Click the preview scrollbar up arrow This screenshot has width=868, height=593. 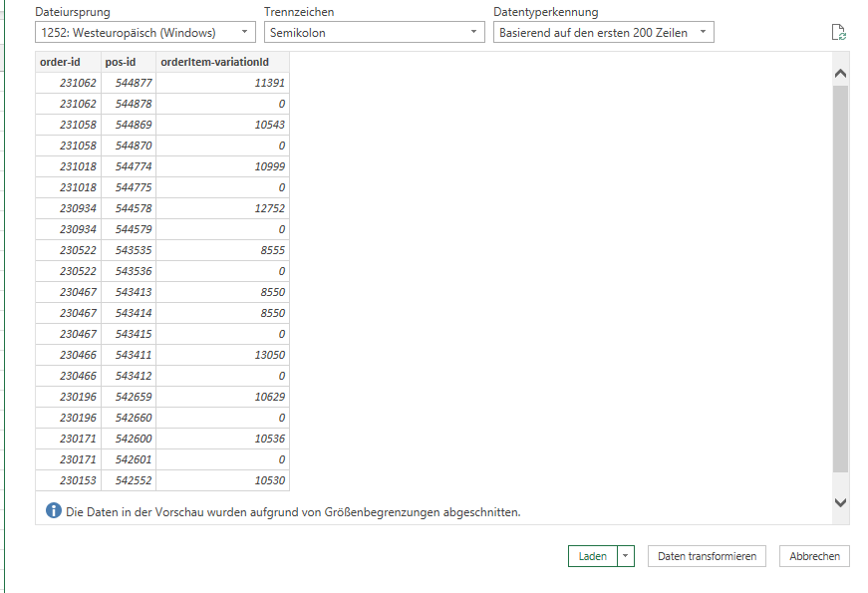[839, 73]
